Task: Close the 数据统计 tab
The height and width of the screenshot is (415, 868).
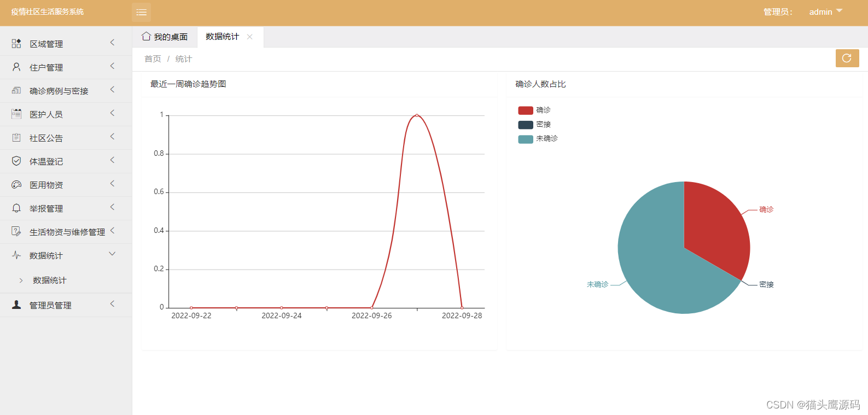Action: (250, 37)
